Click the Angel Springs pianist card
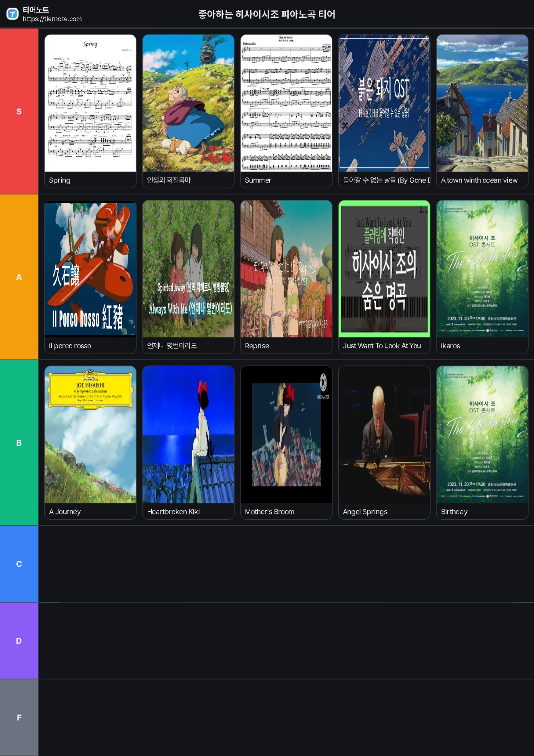 tap(384, 443)
